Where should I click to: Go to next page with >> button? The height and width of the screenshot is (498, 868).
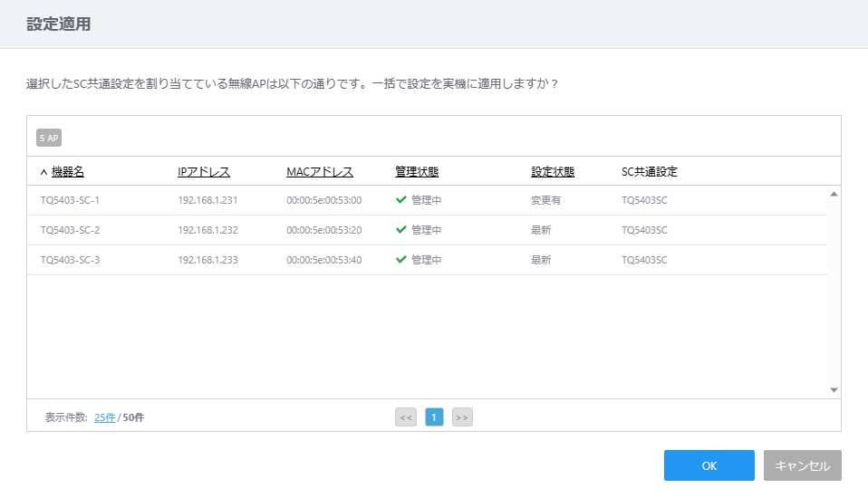coord(462,417)
